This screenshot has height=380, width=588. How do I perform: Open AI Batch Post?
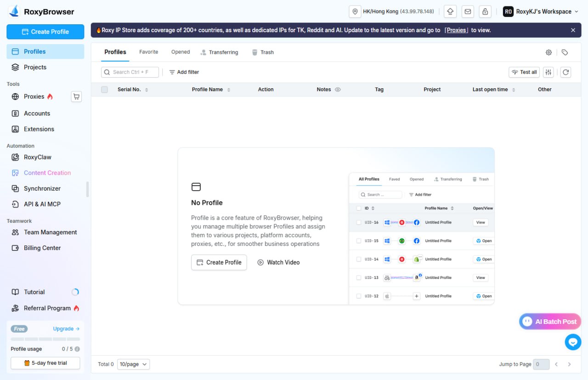550,322
